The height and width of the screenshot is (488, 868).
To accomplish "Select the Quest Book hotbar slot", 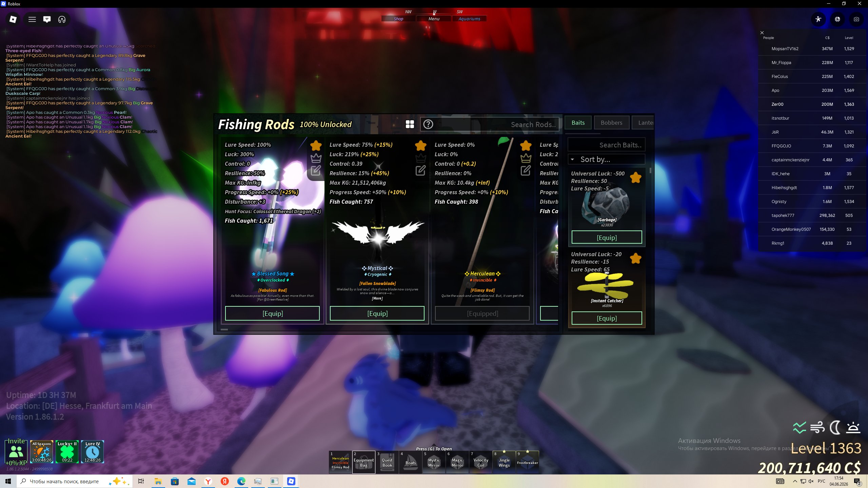I will (387, 462).
